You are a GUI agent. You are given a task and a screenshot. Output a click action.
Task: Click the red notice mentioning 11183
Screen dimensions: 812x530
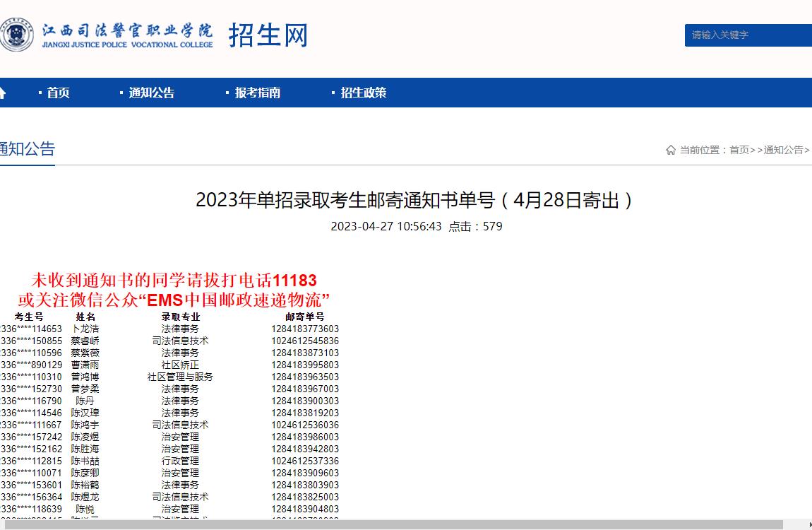pos(174,281)
